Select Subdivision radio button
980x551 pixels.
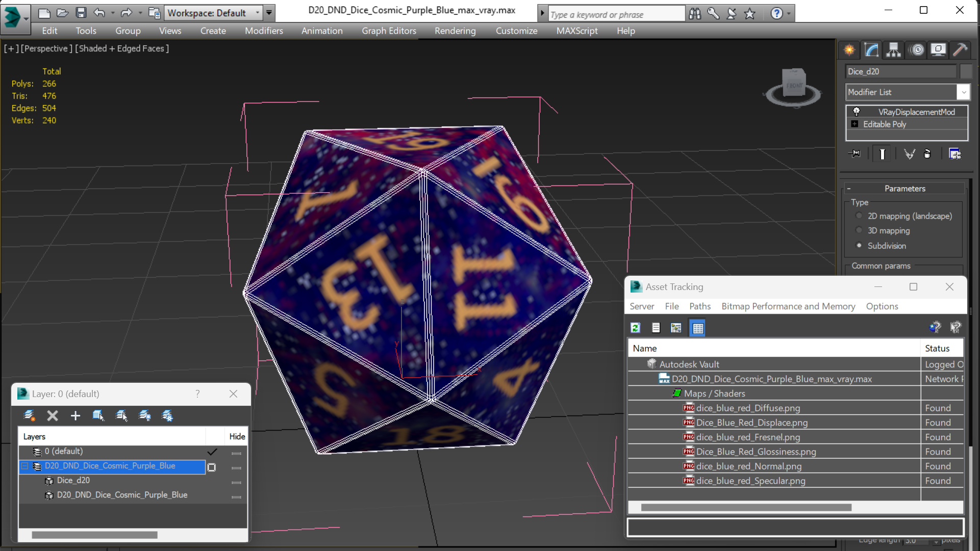[859, 245]
